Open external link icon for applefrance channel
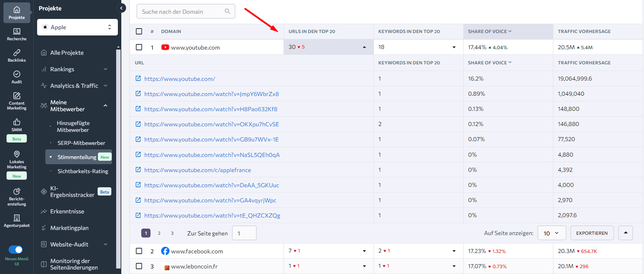The height and width of the screenshot is (274, 644). (x=138, y=170)
